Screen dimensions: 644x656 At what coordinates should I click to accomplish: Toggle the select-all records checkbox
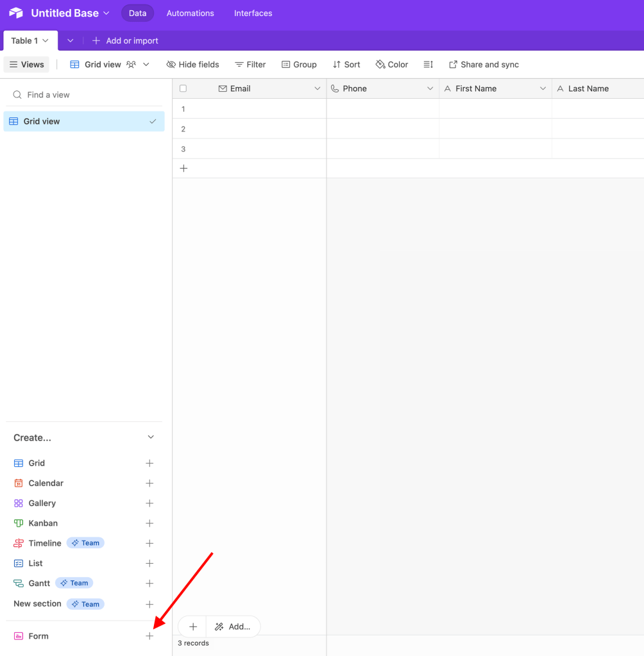(x=183, y=88)
